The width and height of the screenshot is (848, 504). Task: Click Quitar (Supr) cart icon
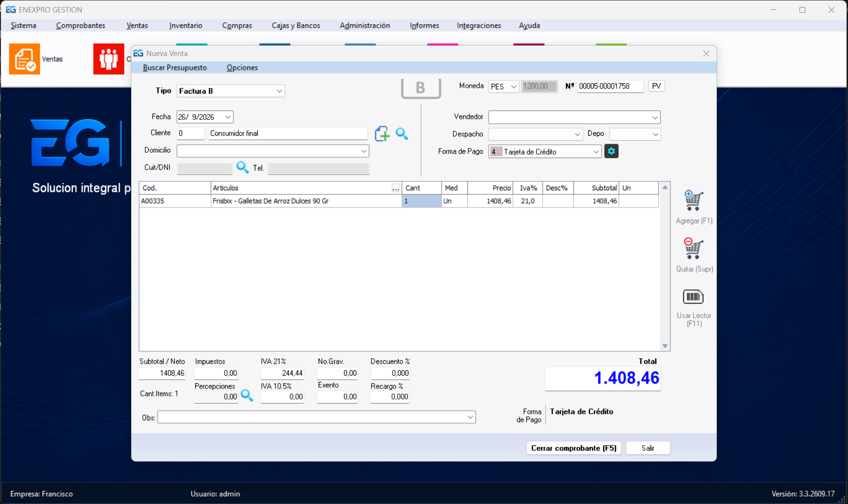click(x=693, y=249)
